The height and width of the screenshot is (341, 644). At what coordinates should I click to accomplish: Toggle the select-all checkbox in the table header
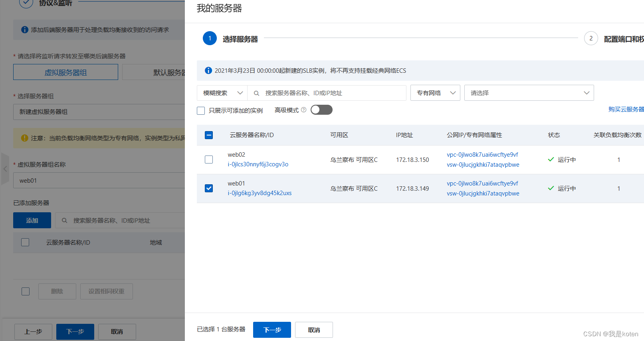pyautogui.click(x=209, y=135)
